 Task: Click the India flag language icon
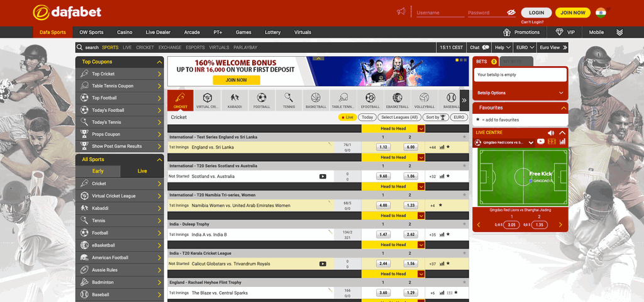[601, 13]
